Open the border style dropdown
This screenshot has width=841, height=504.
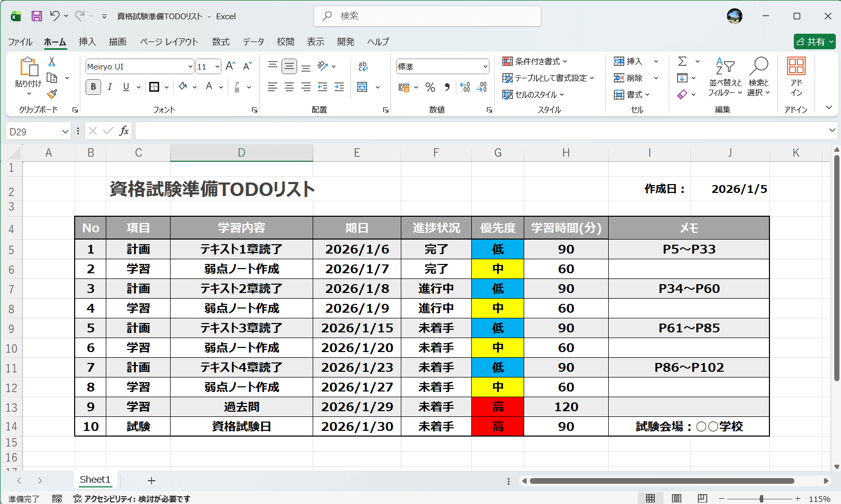[x=166, y=87]
